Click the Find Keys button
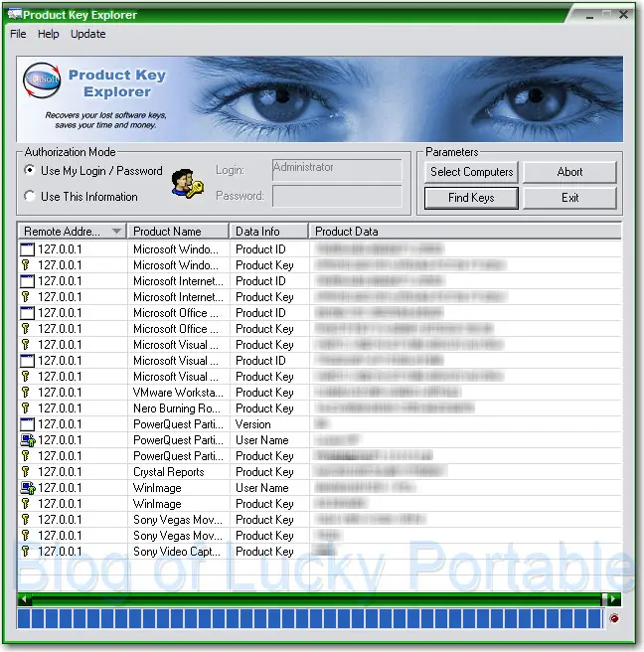 point(471,198)
